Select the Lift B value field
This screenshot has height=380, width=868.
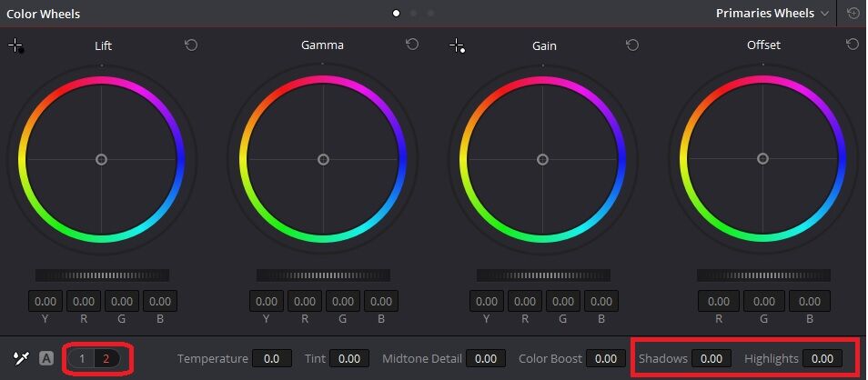[x=160, y=302]
